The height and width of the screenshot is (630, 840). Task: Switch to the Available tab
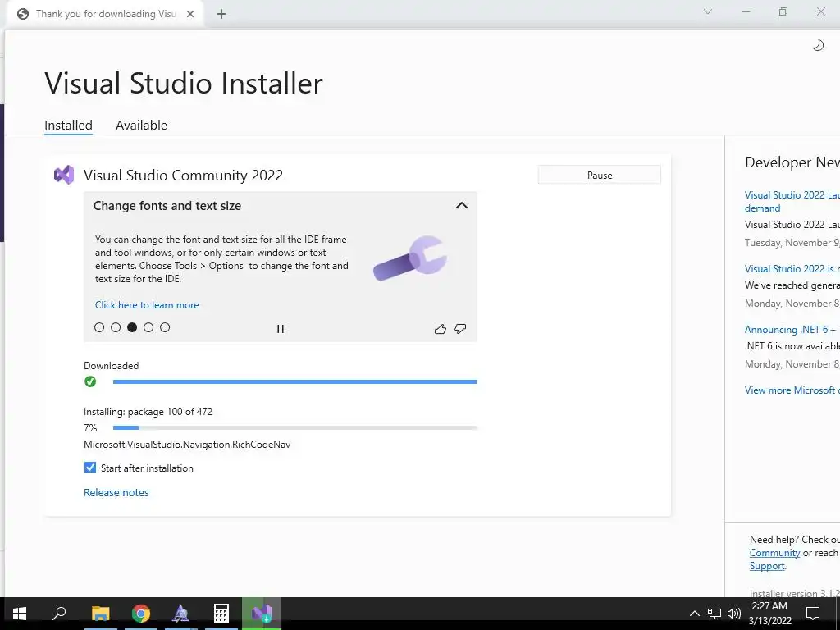(x=141, y=126)
